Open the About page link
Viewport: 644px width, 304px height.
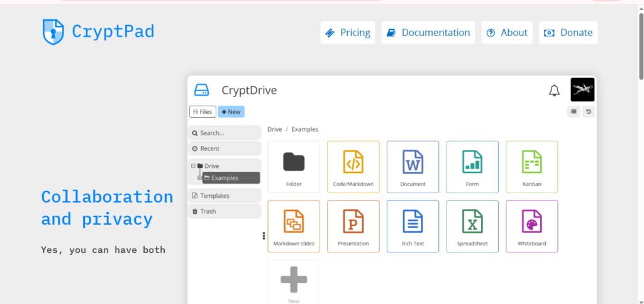507,33
